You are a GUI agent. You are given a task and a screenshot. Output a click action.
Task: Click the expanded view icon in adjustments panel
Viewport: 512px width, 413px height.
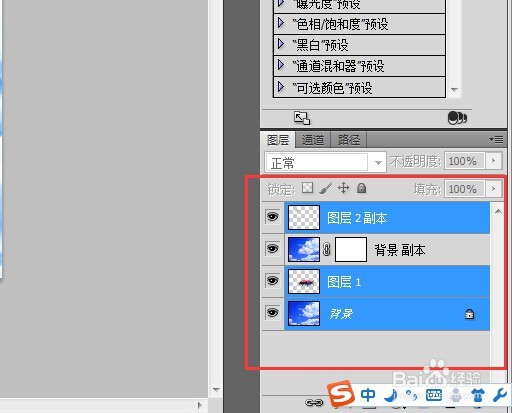tap(302, 118)
